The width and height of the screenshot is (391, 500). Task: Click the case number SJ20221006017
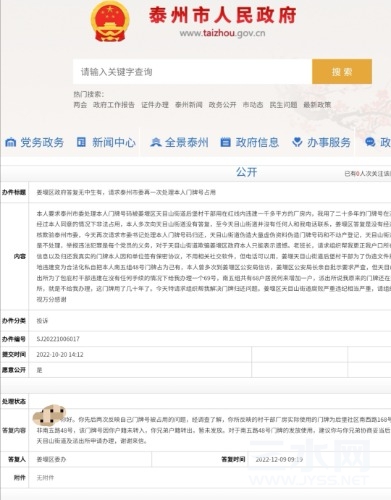tap(58, 339)
